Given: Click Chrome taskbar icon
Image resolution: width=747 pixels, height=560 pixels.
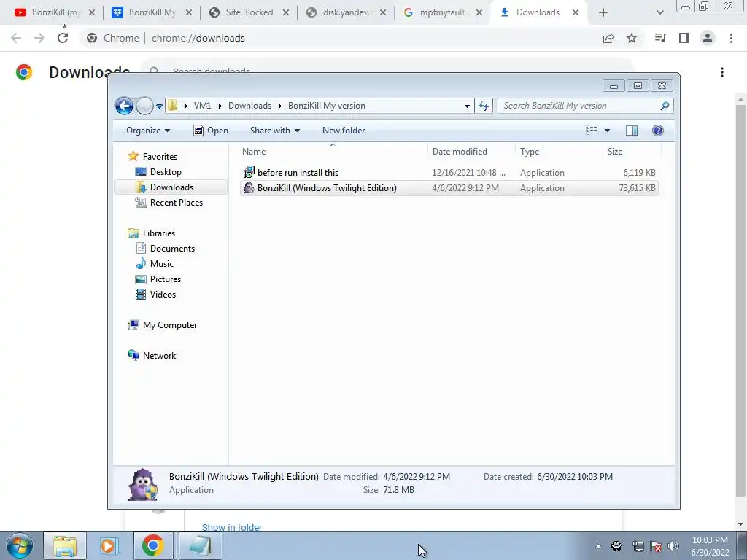Looking at the screenshot, I should coord(152,545).
